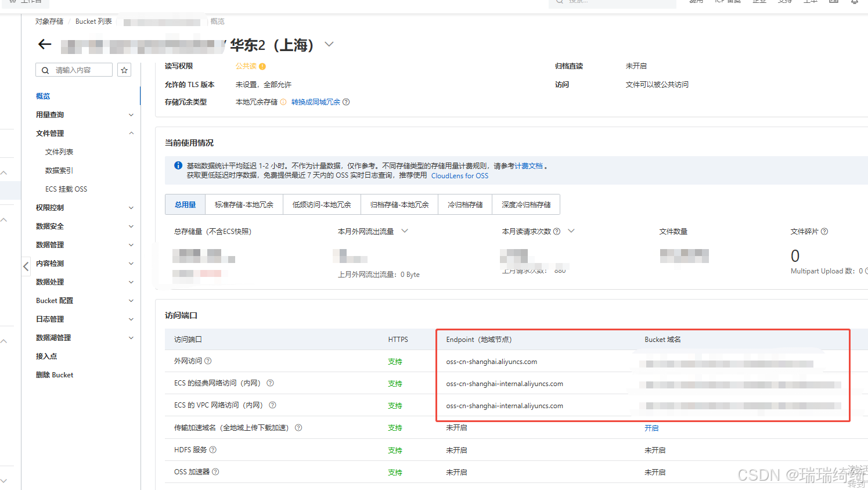868x490 pixels.
Task: Click help icon beside OSS 加速器
Action: coord(215,472)
